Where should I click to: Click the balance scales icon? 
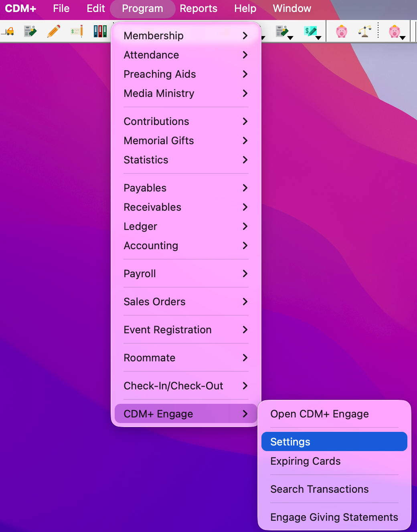coord(364,31)
